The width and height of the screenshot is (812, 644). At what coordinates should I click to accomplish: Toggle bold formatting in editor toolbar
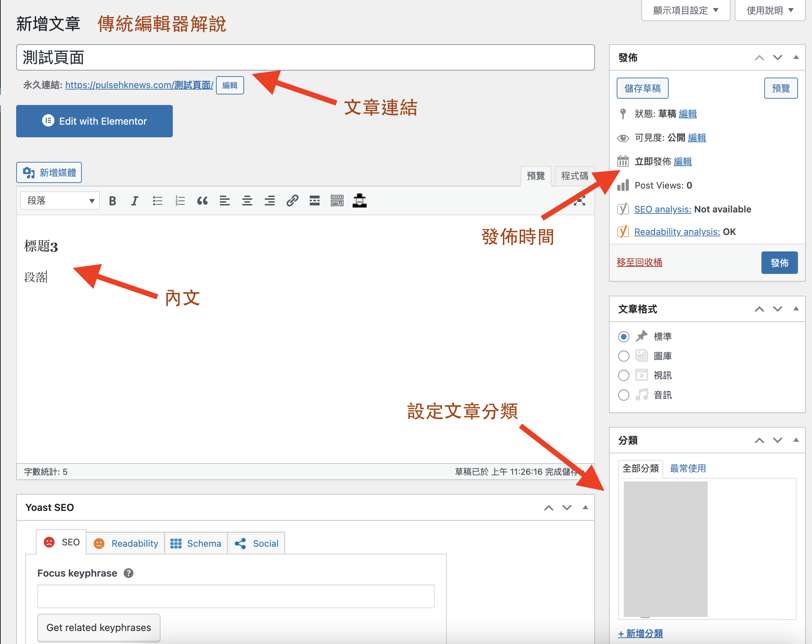tap(112, 201)
